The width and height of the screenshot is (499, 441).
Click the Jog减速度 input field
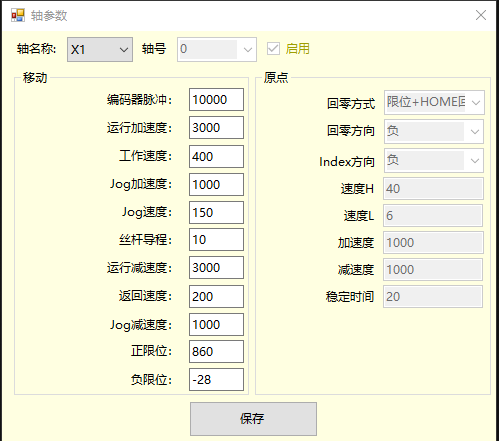tap(216, 325)
